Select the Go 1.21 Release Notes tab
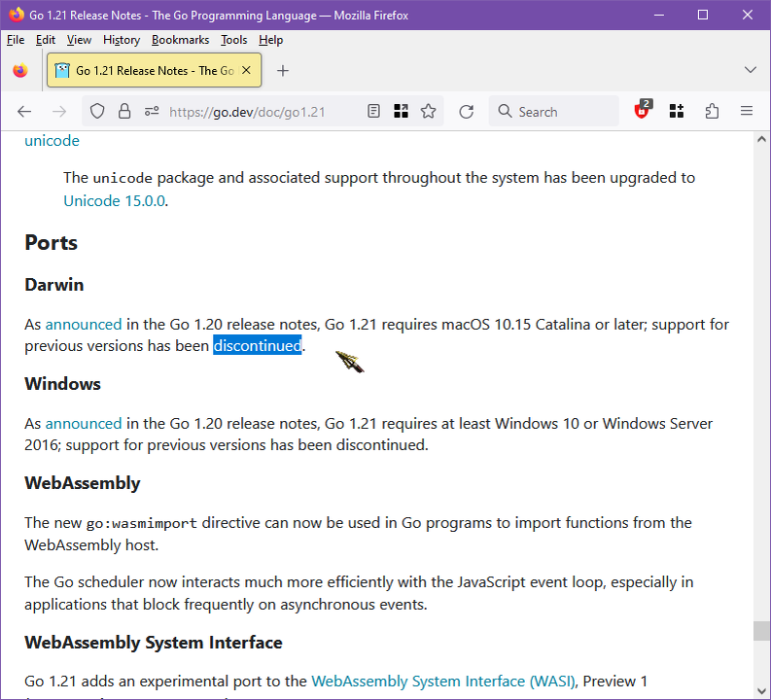The width and height of the screenshot is (771, 700). 154,70
